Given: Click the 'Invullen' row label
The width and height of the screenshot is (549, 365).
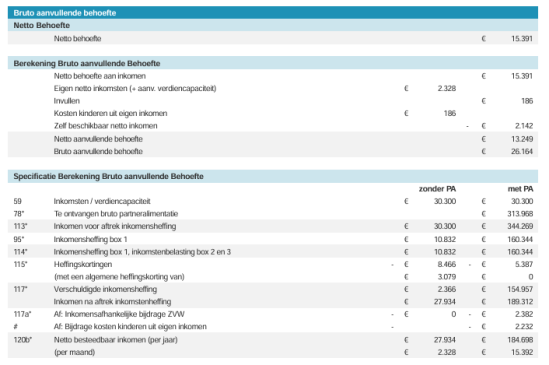Looking at the screenshot, I should [67, 101].
